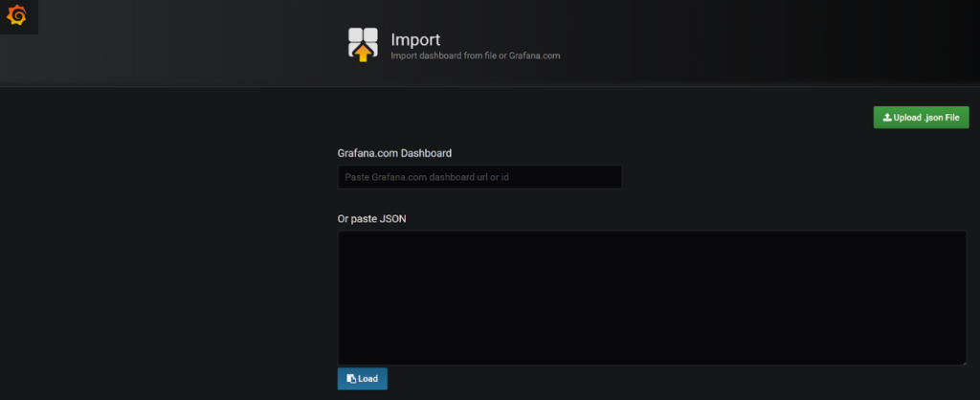Click the 'Load' text on the blue button

point(368,379)
